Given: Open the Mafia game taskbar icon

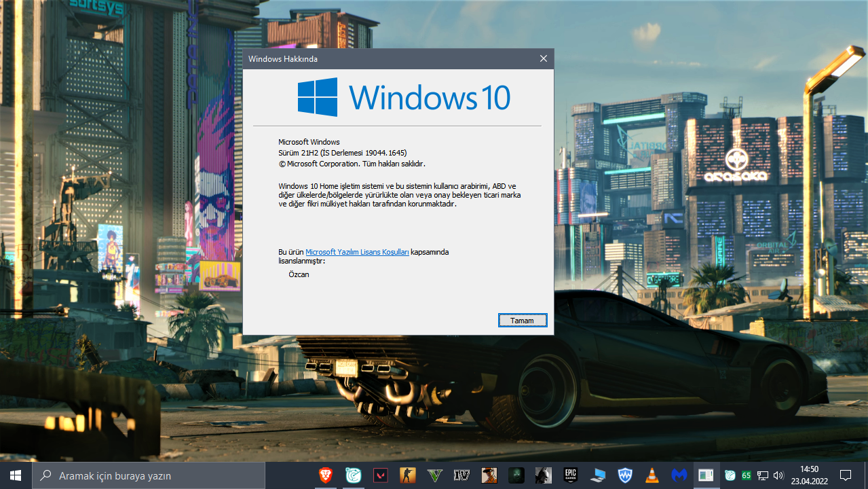Looking at the screenshot, I should pos(489,475).
